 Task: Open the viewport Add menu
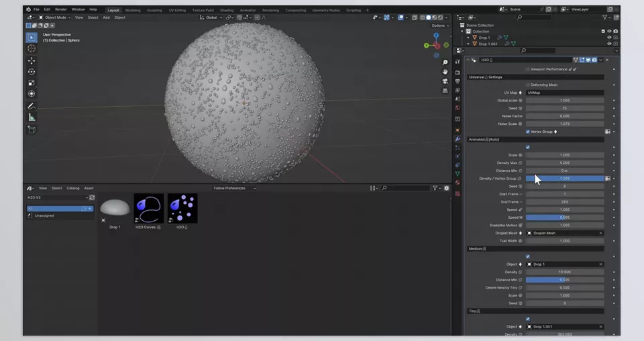[x=106, y=17]
